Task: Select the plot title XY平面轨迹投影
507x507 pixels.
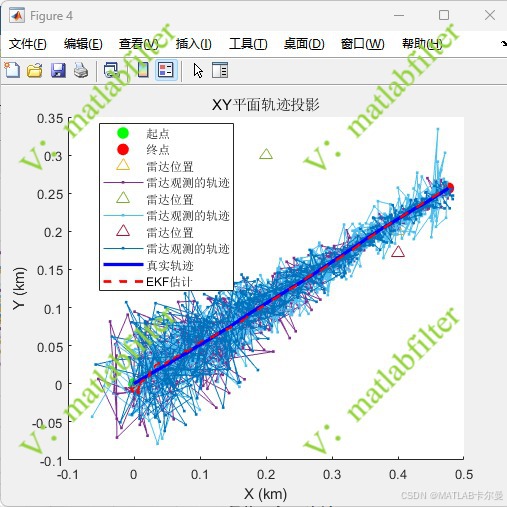Action: [266, 105]
